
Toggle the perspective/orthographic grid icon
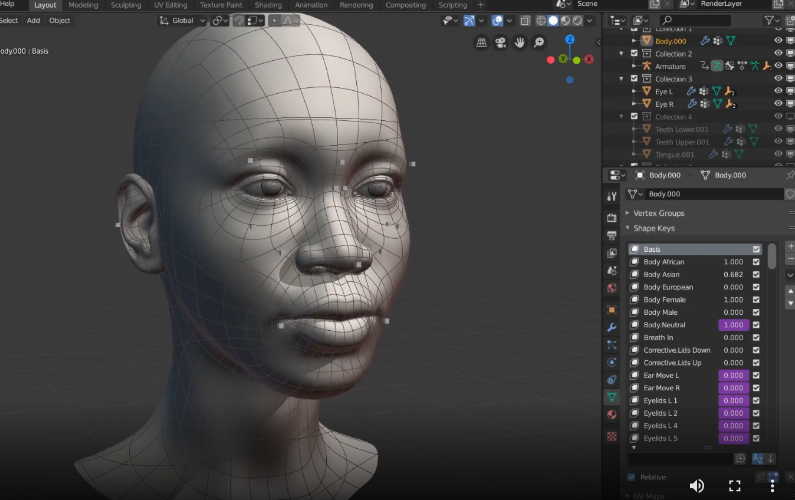[479, 42]
